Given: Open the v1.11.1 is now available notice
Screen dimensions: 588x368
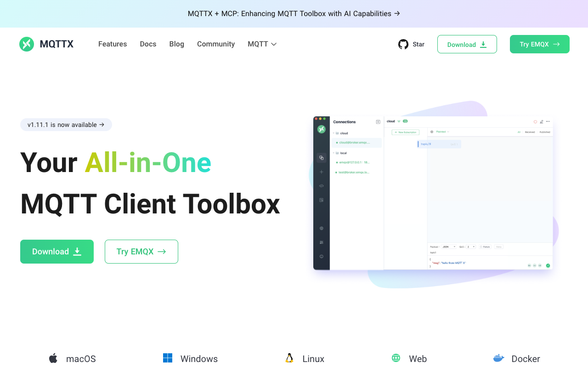Looking at the screenshot, I should (x=66, y=125).
